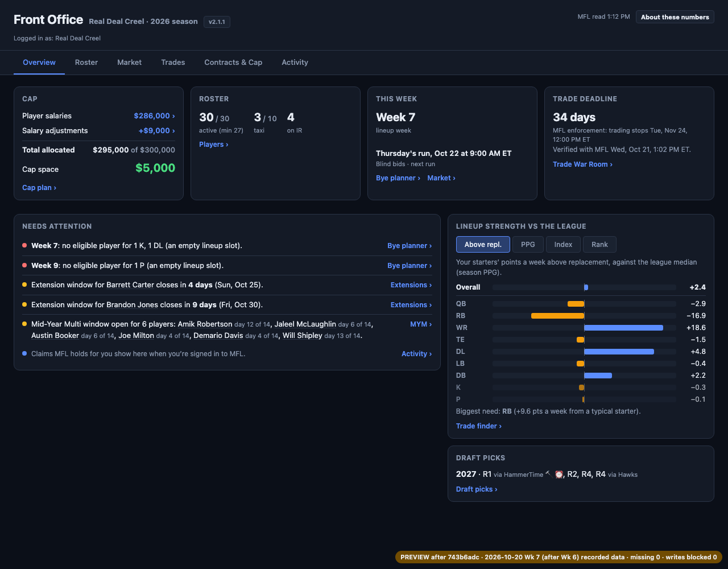Switch lineup strength to Index
This screenshot has width=728, height=569.
pyautogui.click(x=563, y=245)
